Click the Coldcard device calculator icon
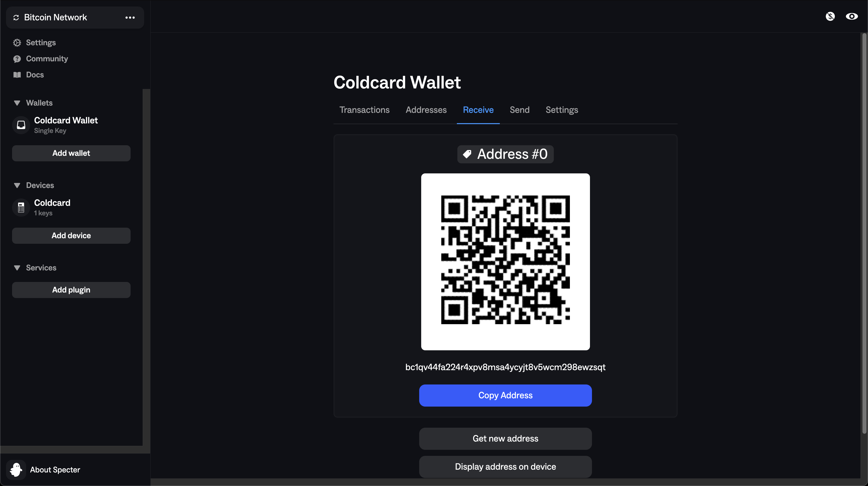The width and height of the screenshot is (868, 486). pyautogui.click(x=21, y=208)
